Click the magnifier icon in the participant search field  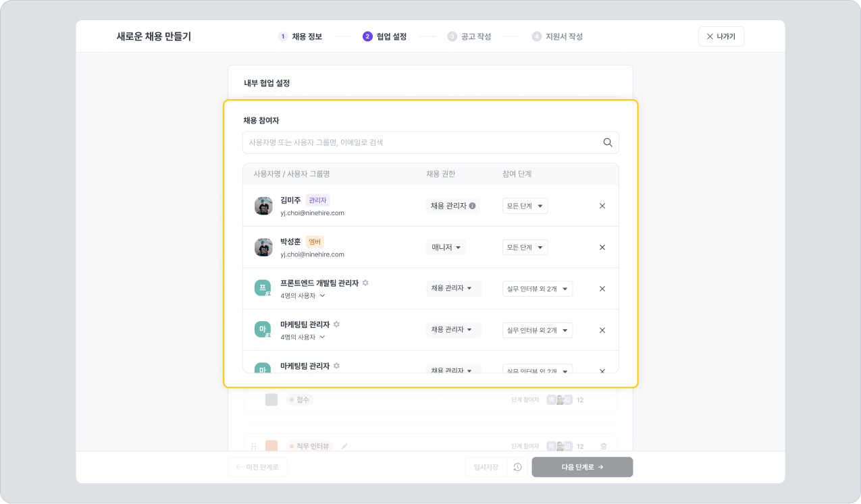tap(608, 142)
